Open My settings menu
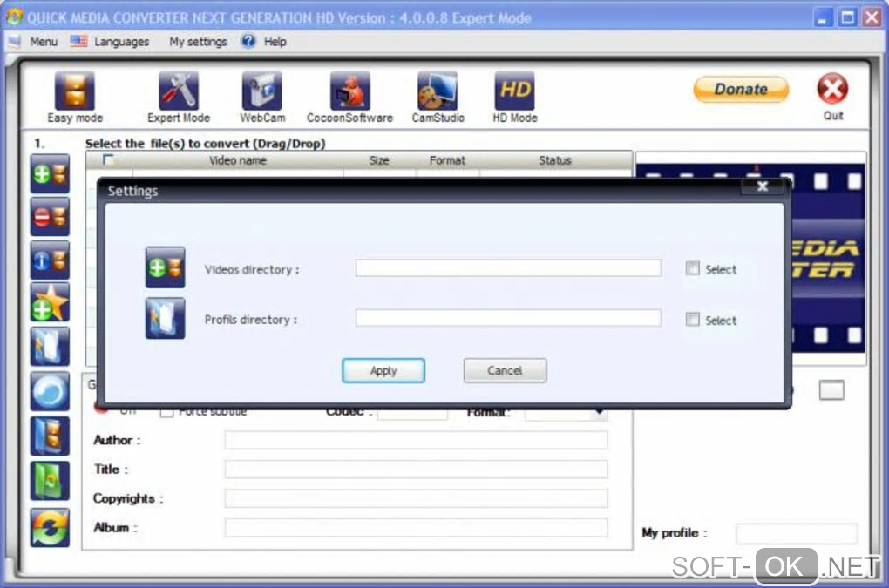 click(198, 41)
